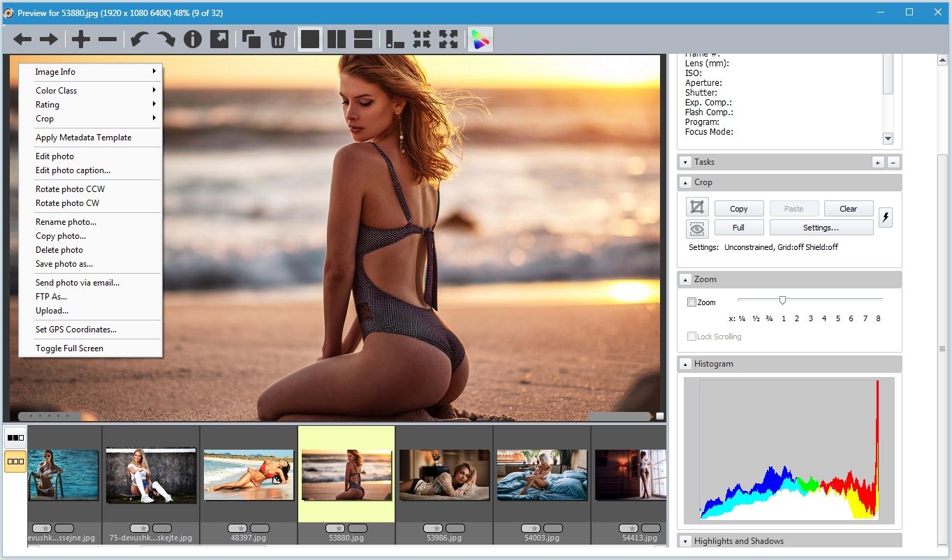Click the lightning bolt icon beside crop buttons
The image size is (952, 560).
point(885,218)
